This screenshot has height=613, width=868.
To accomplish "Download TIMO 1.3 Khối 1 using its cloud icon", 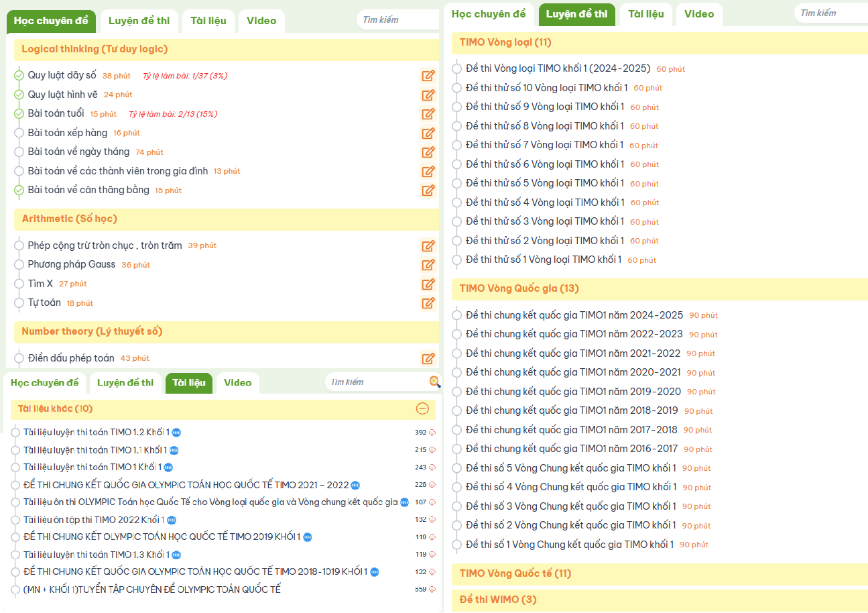I will coord(432,555).
